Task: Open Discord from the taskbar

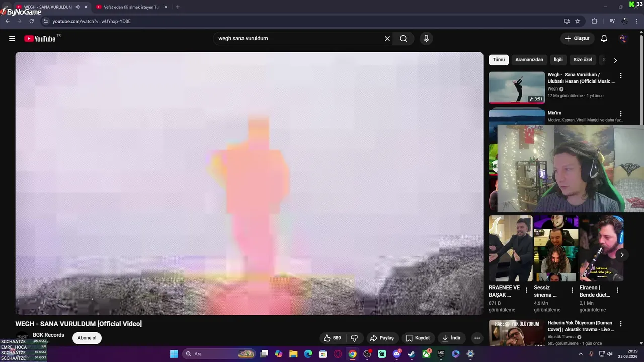Action: 397,354
